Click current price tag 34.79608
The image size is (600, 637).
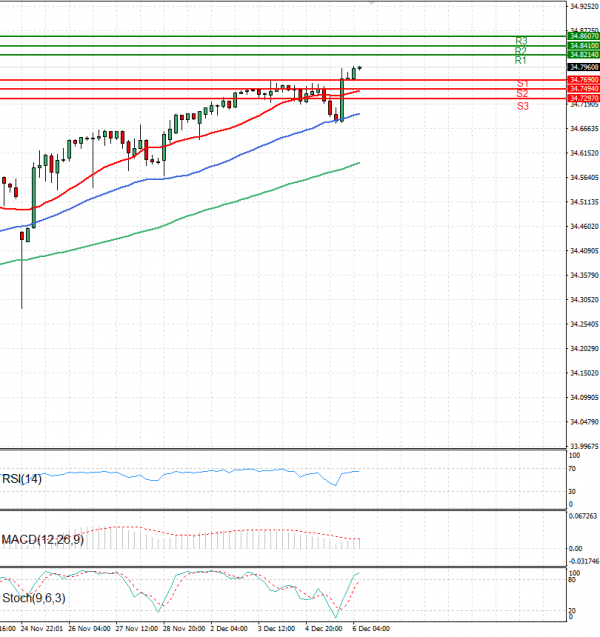click(x=582, y=68)
